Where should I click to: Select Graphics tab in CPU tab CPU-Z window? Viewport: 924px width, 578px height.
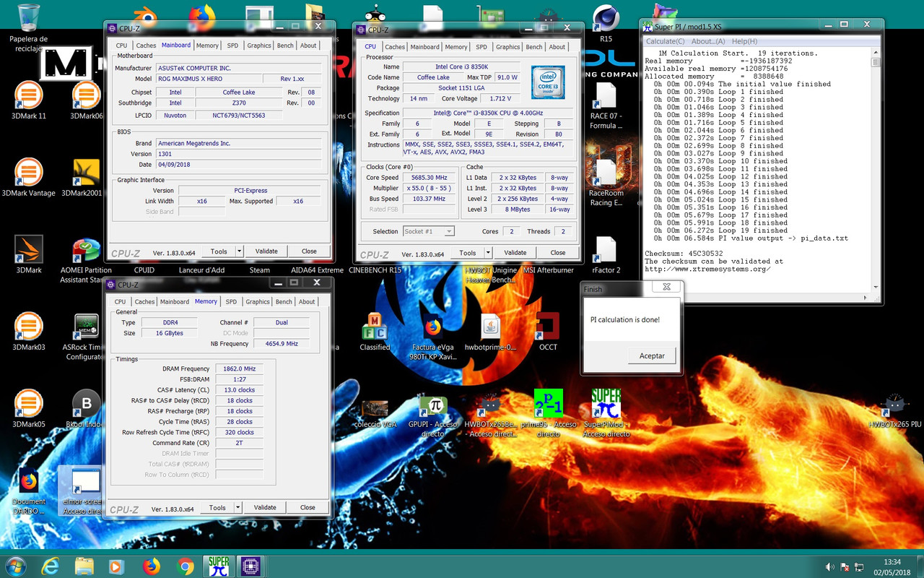tap(507, 47)
